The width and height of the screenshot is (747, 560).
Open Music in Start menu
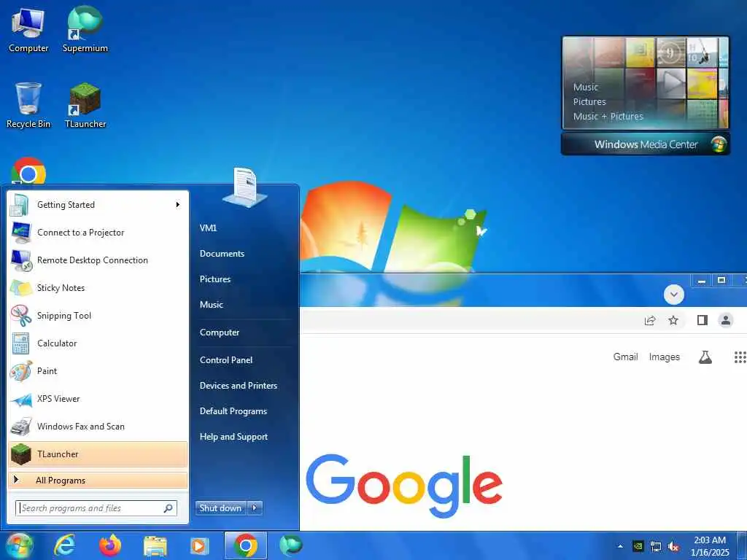tap(211, 305)
